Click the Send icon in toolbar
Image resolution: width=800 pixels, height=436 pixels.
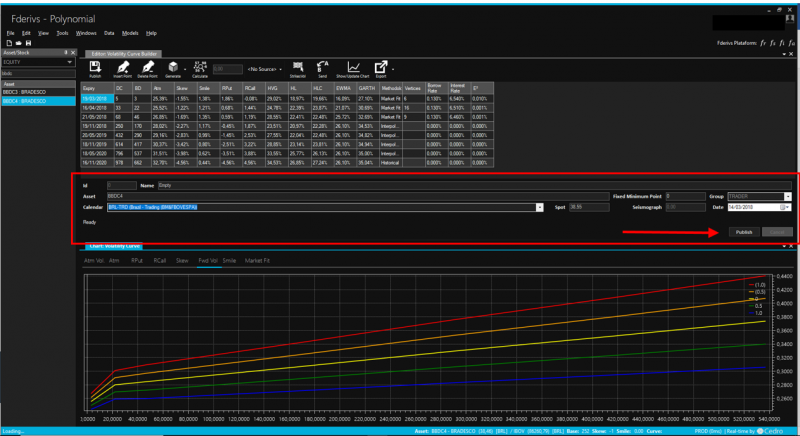322,67
